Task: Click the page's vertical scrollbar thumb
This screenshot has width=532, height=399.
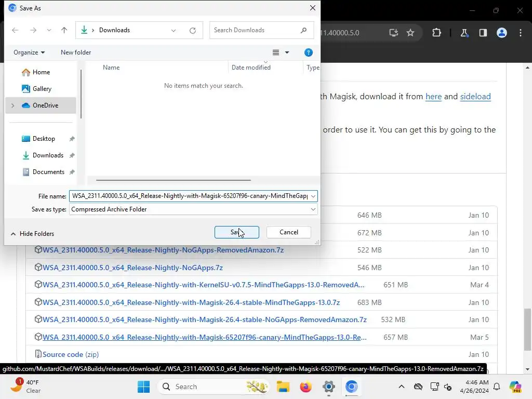Action: pos(527,329)
